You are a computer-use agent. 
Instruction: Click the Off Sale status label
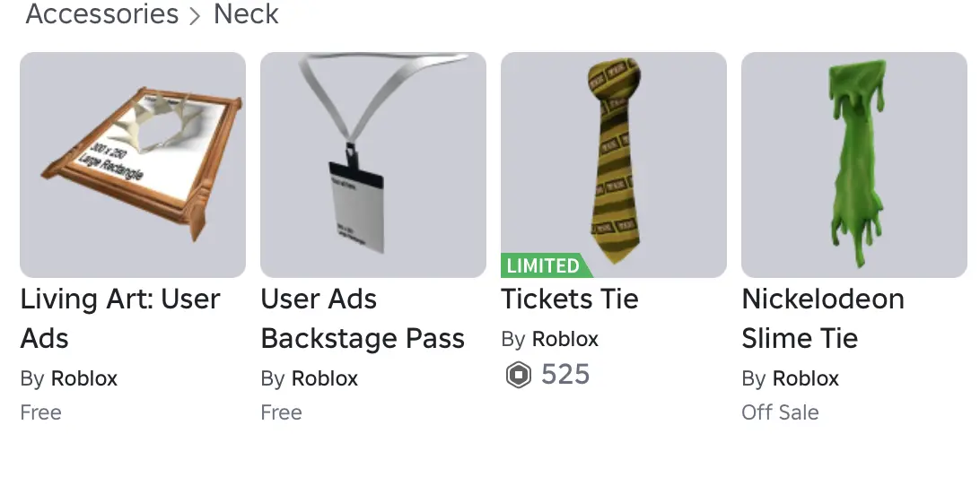tap(780, 412)
